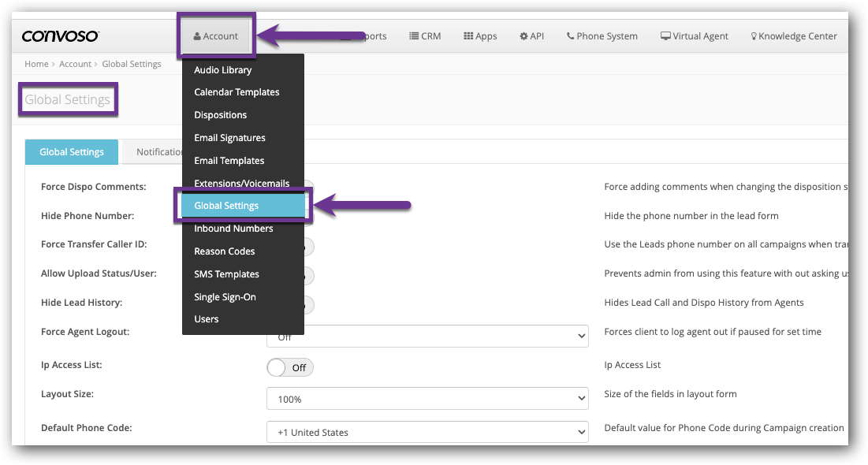Expand the Default Phone Code dropdown
The height and width of the screenshot is (465, 868).
click(x=427, y=432)
